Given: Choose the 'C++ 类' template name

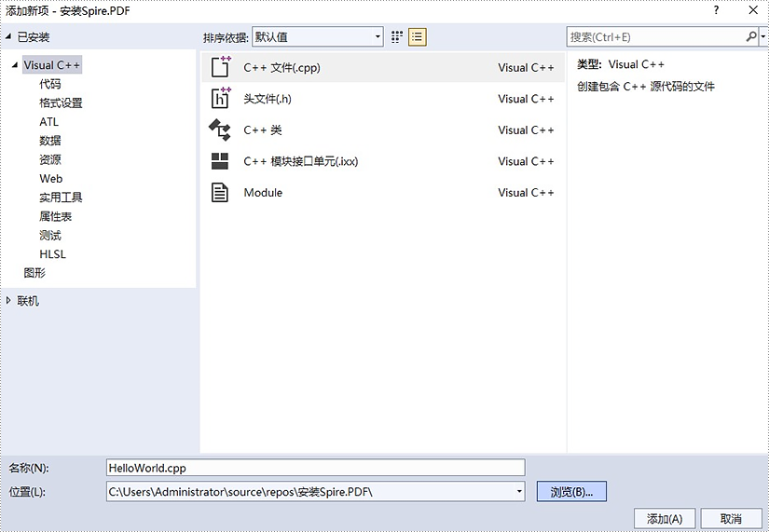Looking at the screenshot, I should [x=263, y=130].
